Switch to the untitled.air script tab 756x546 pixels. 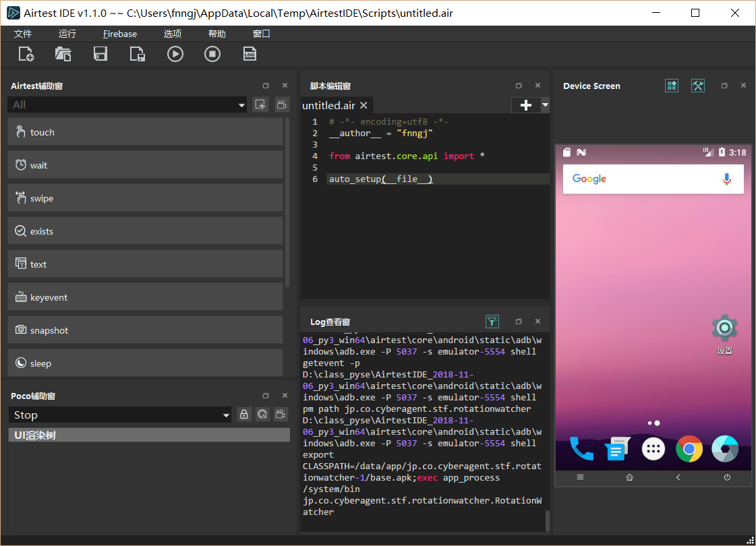pos(328,105)
